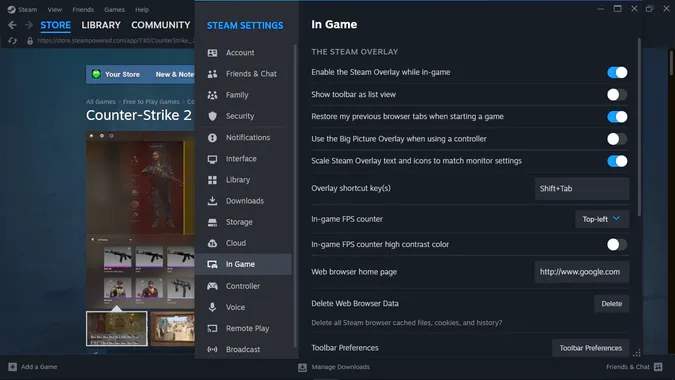This screenshot has height=380, width=675.
Task: Click settings panel vertical scrollbar
Action: [x=639, y=127]
